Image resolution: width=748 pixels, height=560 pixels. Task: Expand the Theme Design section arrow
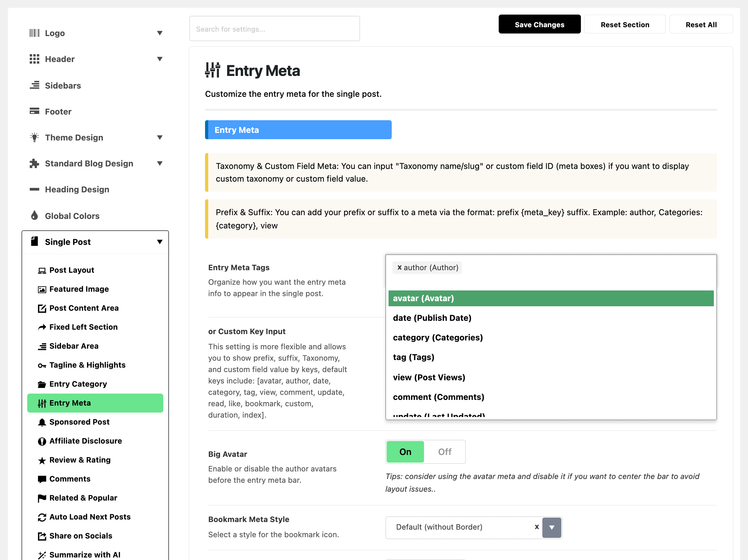(159, 137)
